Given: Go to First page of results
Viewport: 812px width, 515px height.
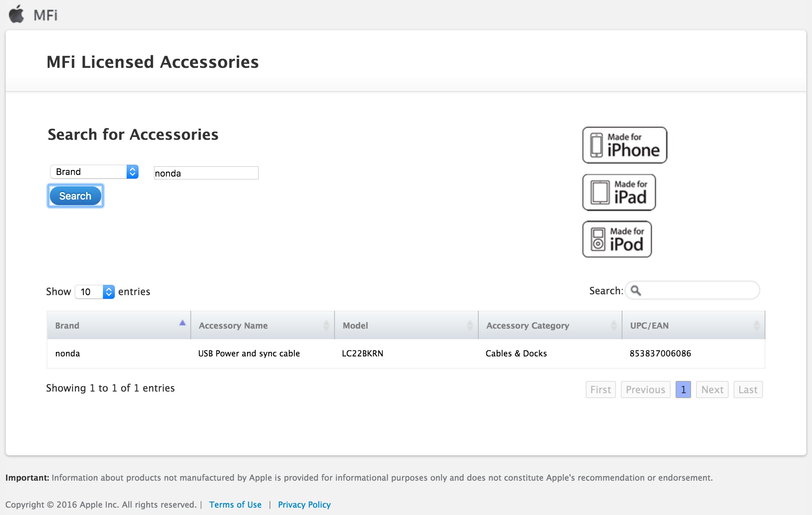Looking at the screenshot, I should click(600, 390).
